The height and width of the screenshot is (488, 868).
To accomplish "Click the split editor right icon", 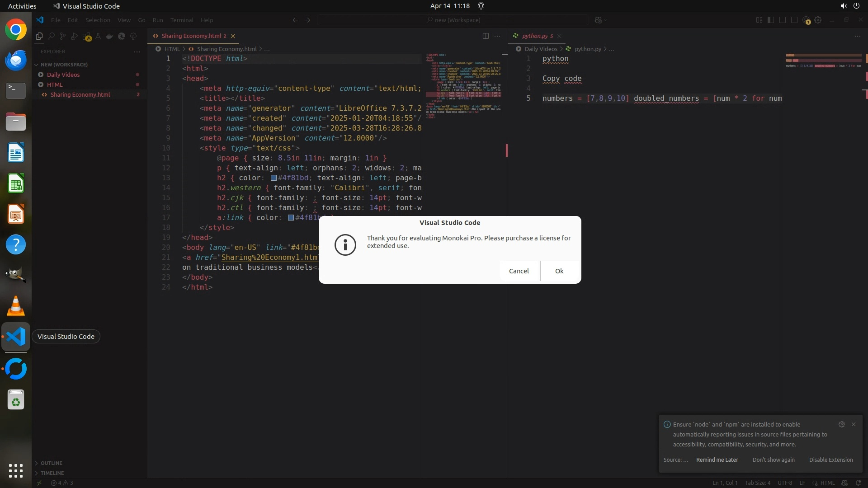I will coord(486,36).
